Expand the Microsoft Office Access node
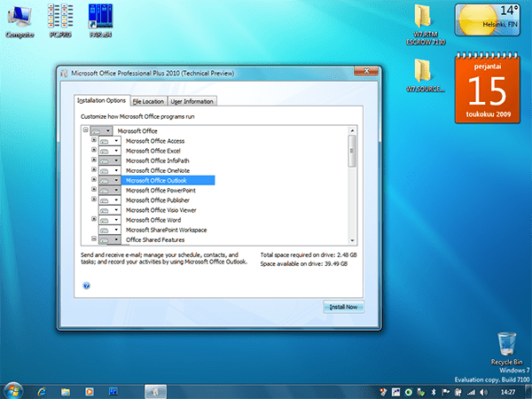This screenshot has height=399, width=532. [x=94, y=140]
